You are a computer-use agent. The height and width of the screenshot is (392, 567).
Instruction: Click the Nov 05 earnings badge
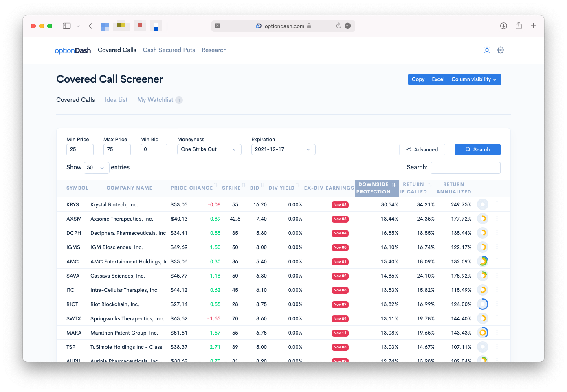[x=340, y=205]
